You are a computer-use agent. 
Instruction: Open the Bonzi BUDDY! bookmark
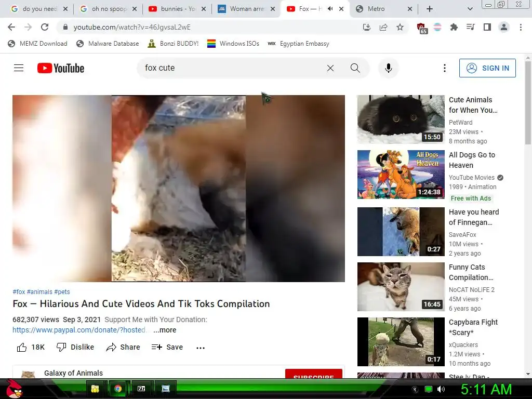click(173, 44)
